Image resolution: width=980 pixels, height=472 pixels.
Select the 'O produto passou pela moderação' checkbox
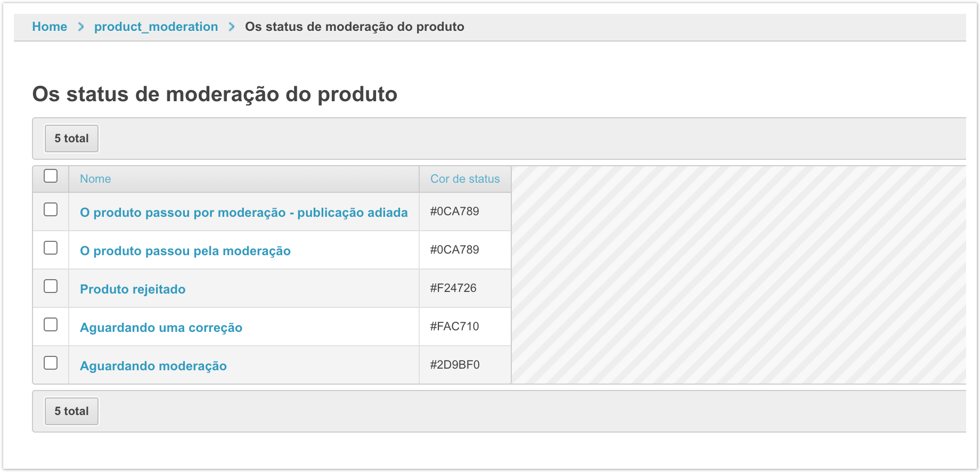click(x=51, y=248)
